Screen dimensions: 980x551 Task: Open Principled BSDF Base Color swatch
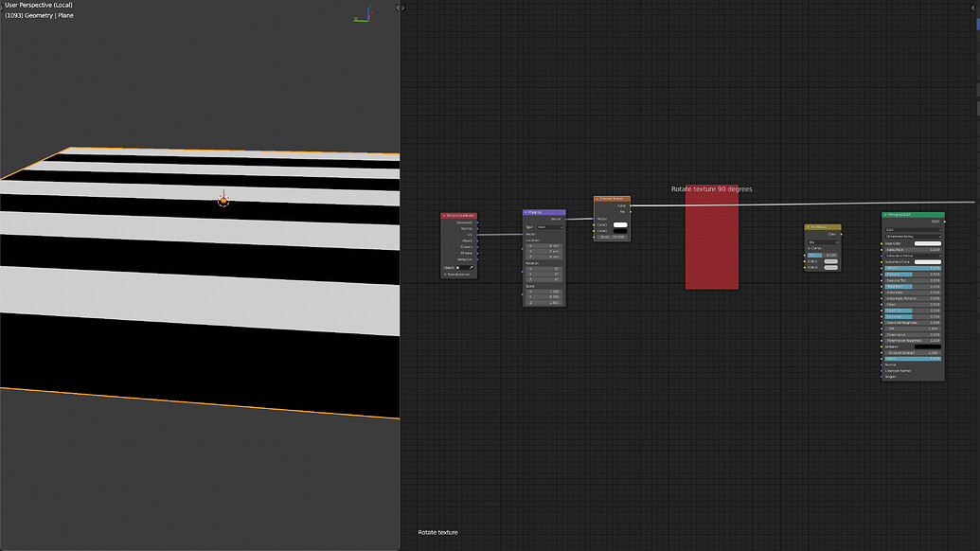point(928,243)
